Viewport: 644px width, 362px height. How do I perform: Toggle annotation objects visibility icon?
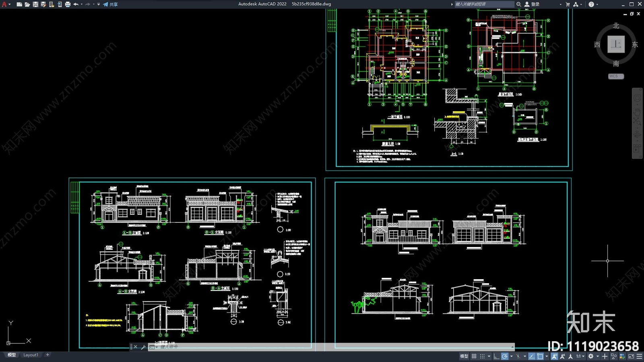coord(555,356)
